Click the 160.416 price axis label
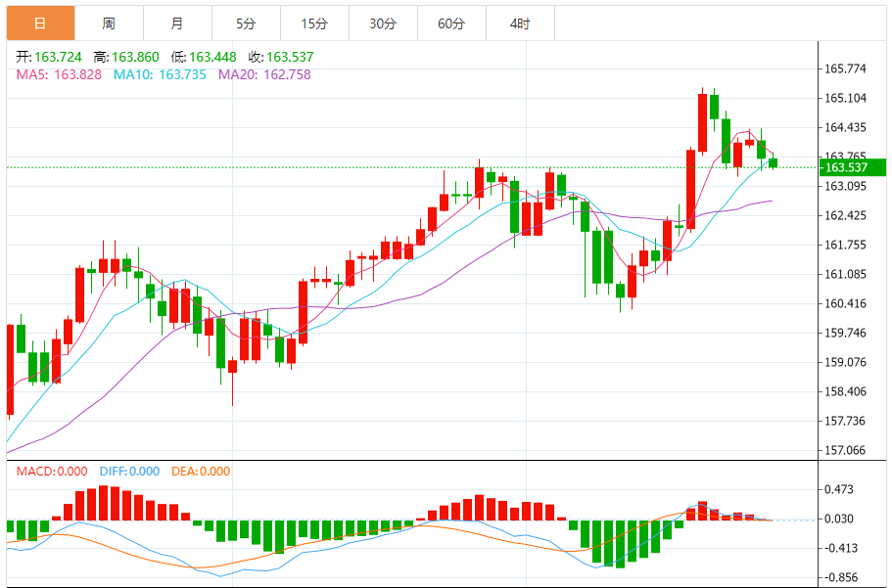This screenshot has height=588, width=892. (x=845, y=303)
